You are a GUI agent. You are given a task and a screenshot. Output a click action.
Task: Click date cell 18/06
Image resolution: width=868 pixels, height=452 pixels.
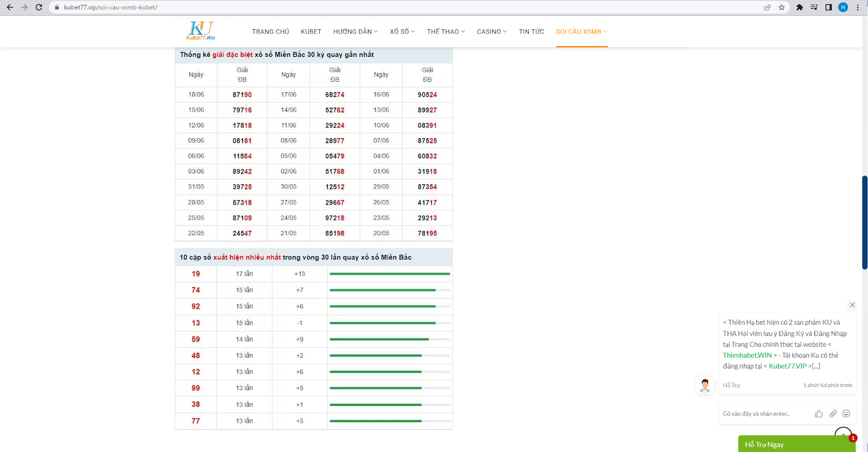[x=196, y=95]
